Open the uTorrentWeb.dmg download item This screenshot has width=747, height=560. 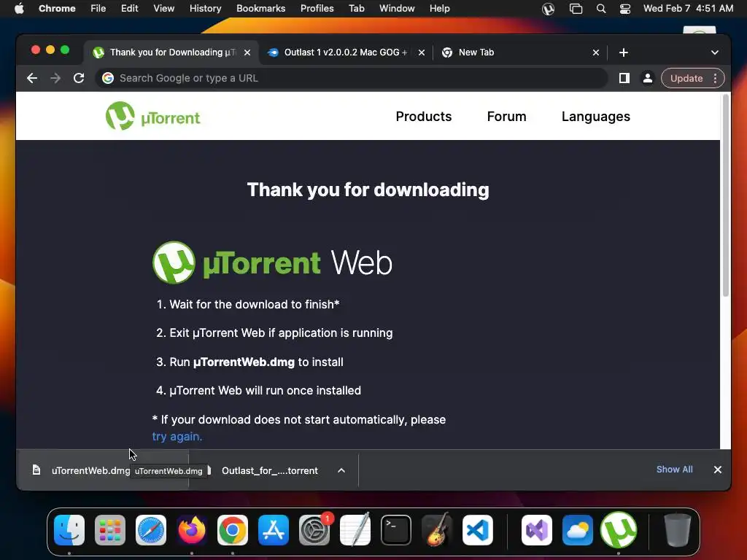click(x=90, y=470)
